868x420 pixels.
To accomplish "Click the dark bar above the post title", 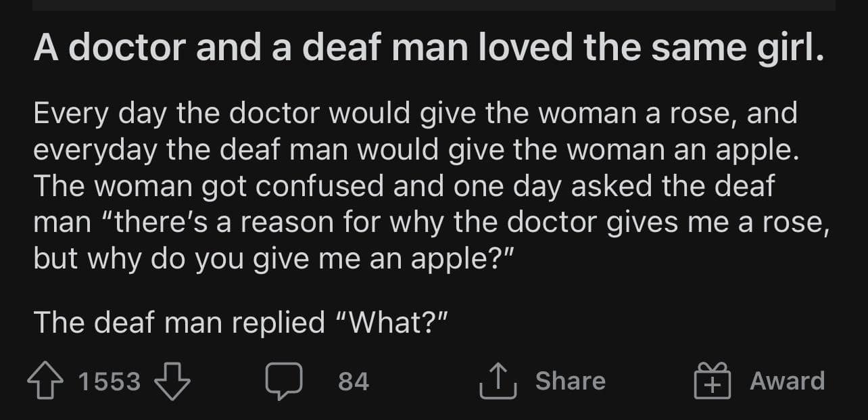I will [x=434, y=5].
